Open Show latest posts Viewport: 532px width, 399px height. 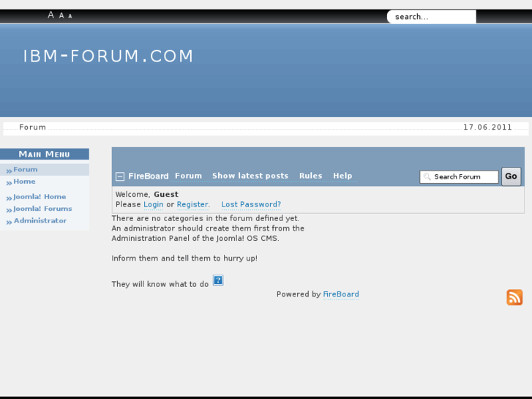[x=250, y=176]
